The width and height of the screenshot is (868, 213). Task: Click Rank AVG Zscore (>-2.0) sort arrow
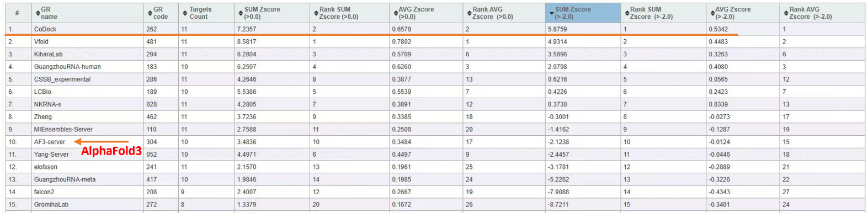coord(785,13)
